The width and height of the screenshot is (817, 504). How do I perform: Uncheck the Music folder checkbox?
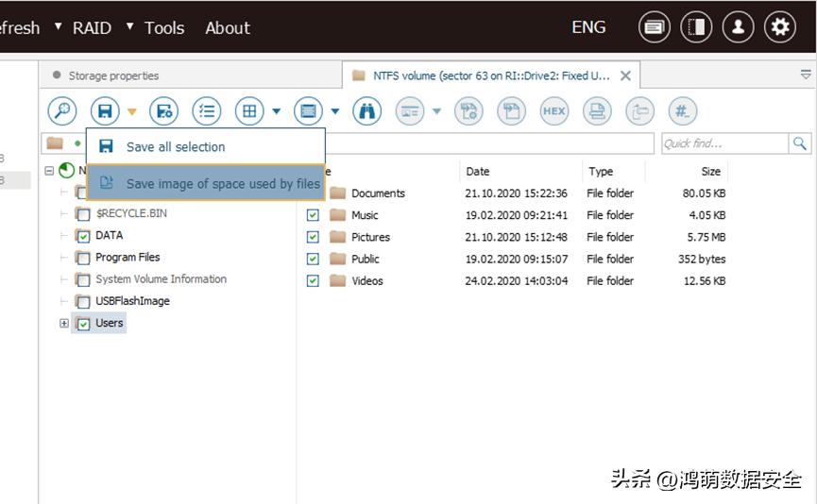point(313,215)
